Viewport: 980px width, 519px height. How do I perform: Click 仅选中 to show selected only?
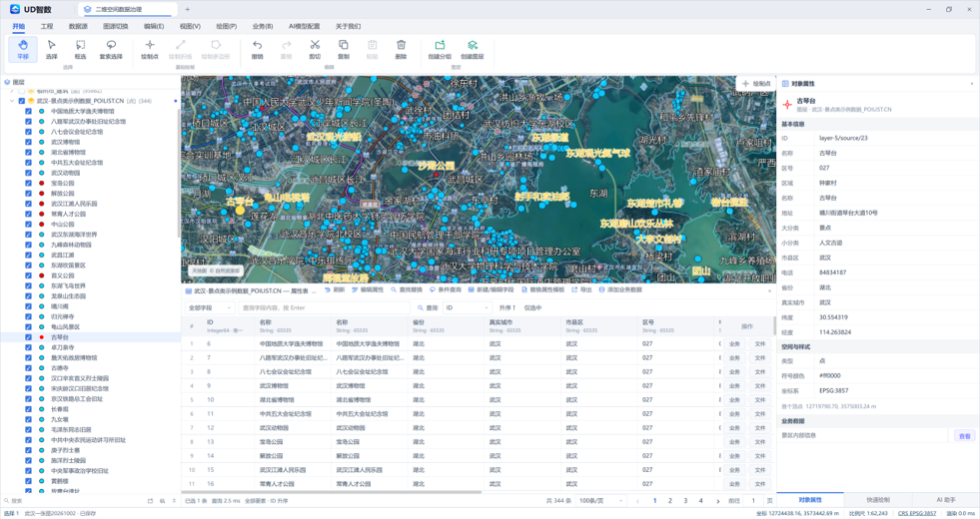click(532, 307)
